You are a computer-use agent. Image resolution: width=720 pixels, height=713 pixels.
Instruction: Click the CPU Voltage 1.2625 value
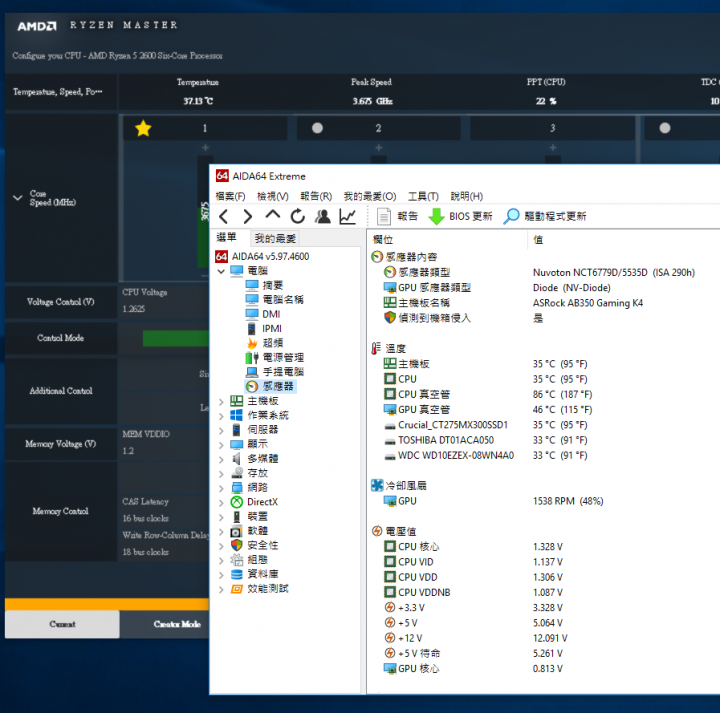tap(134, 309)
